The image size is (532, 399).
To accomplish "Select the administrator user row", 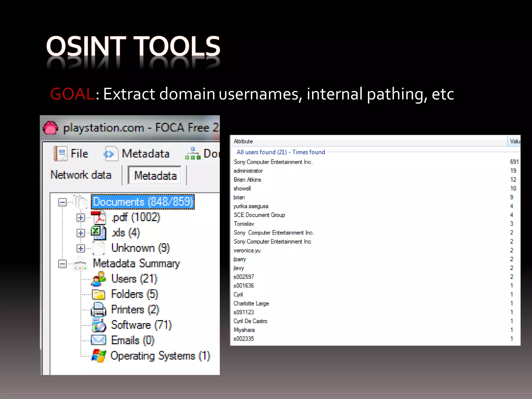I will [375, 171].
